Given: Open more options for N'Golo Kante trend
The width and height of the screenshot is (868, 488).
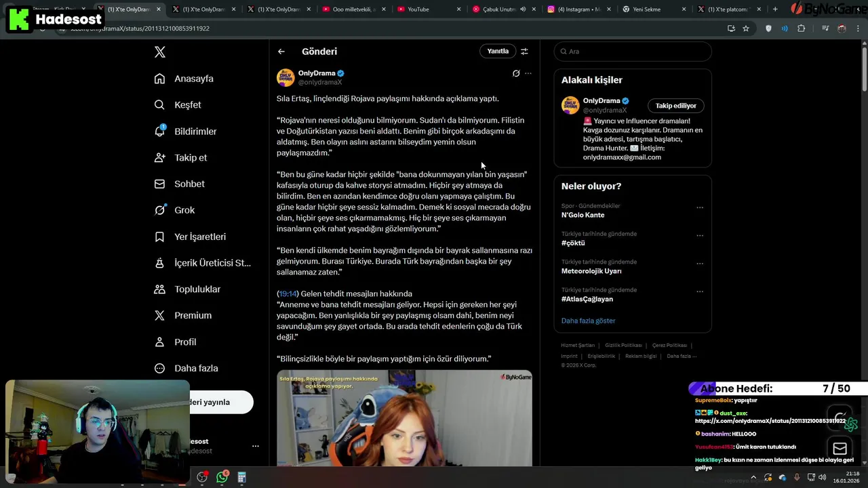Looking at the screenshot, I should click(700, 207).
